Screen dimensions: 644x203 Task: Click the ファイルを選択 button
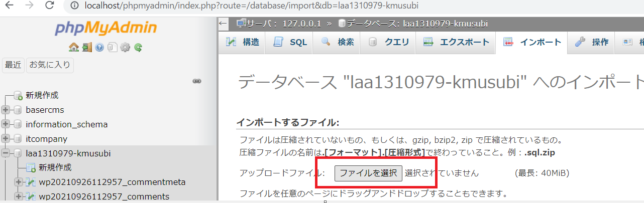coord(368,173)
